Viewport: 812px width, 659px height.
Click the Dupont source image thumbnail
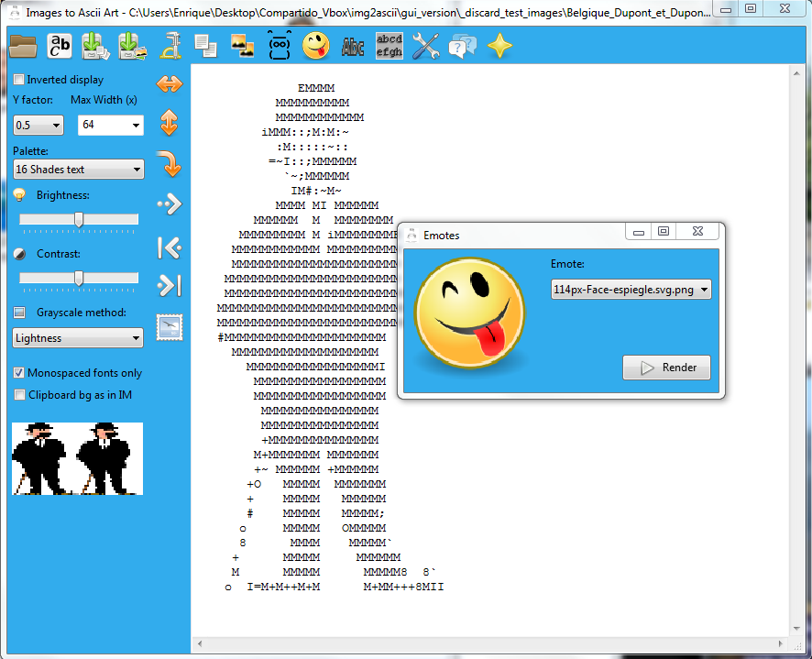(x=77, y=458)
